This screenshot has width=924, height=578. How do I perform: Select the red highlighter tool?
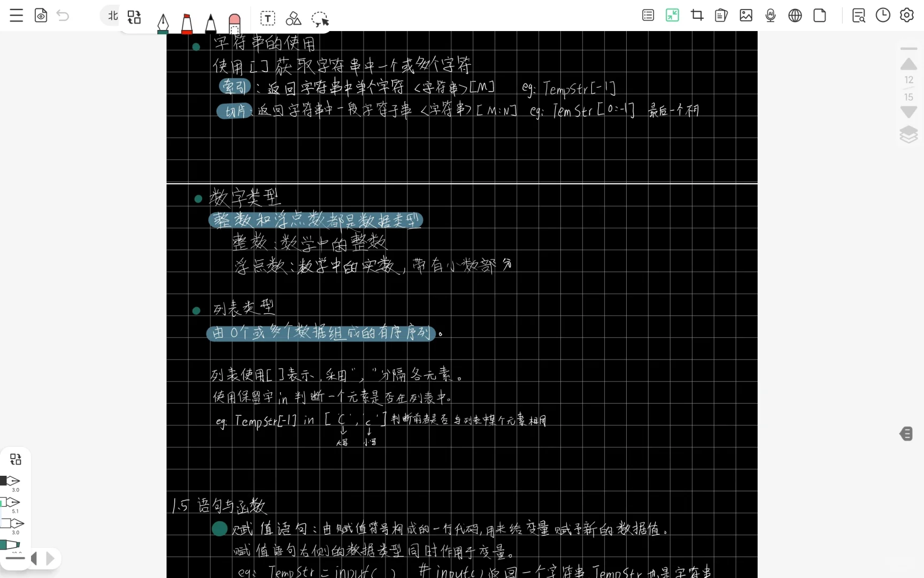point(187,21)
